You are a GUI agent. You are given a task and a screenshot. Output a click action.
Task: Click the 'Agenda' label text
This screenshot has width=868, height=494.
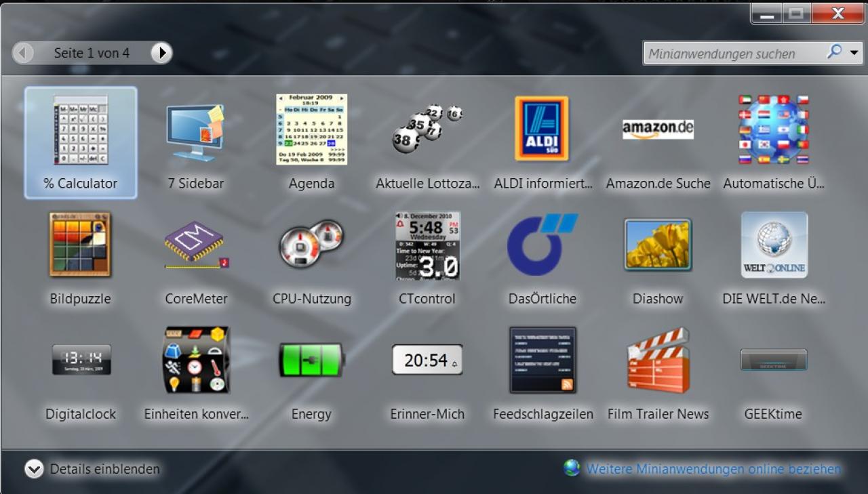click(311, 184)
